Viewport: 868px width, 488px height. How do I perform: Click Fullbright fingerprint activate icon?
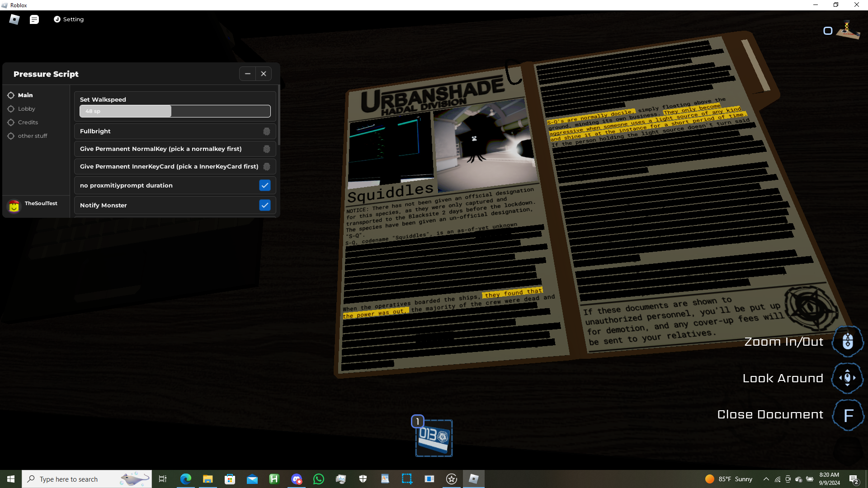point(267,131)
